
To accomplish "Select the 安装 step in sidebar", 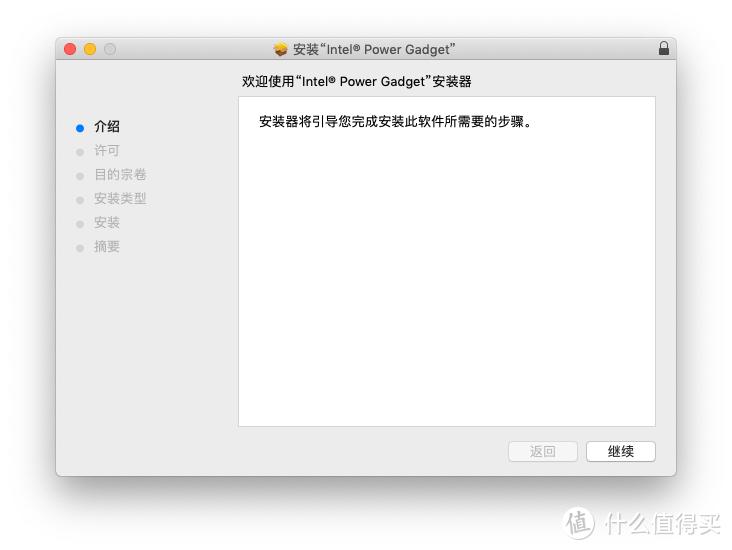I will point(107,222).
